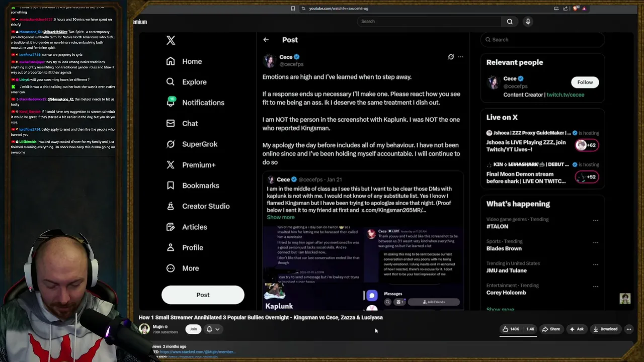The height and width of the screenshot is (362, 644).
Task: Click the More circle icon
Action: (171, 268)
